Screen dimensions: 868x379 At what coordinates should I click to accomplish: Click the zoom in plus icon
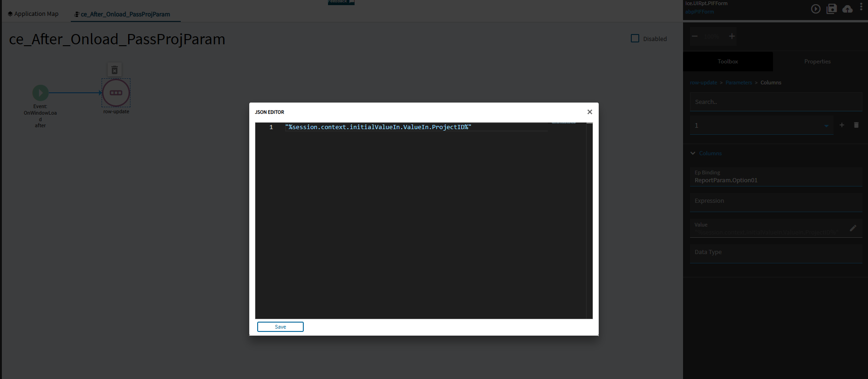[x=732, y=36]
